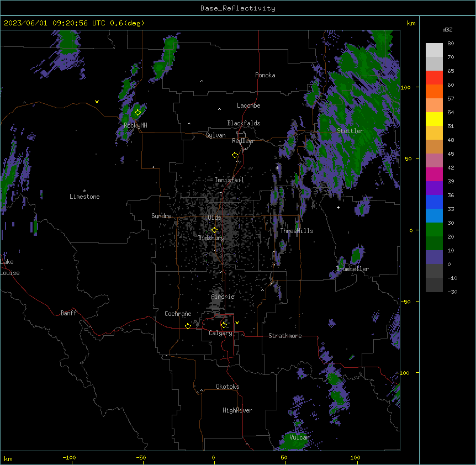Select the Cochrane label
This screenshot has height=465, width=476.
[x=178, y=314]
